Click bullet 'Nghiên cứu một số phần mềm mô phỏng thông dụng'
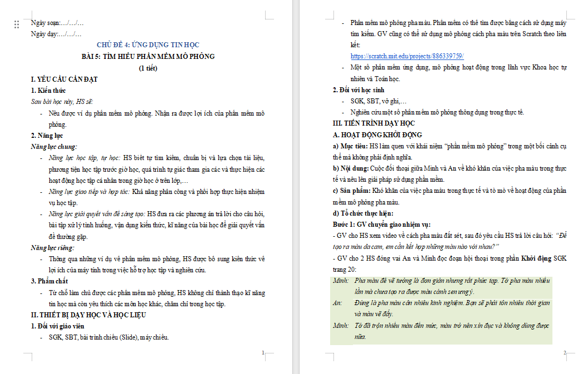 point(437,112)
